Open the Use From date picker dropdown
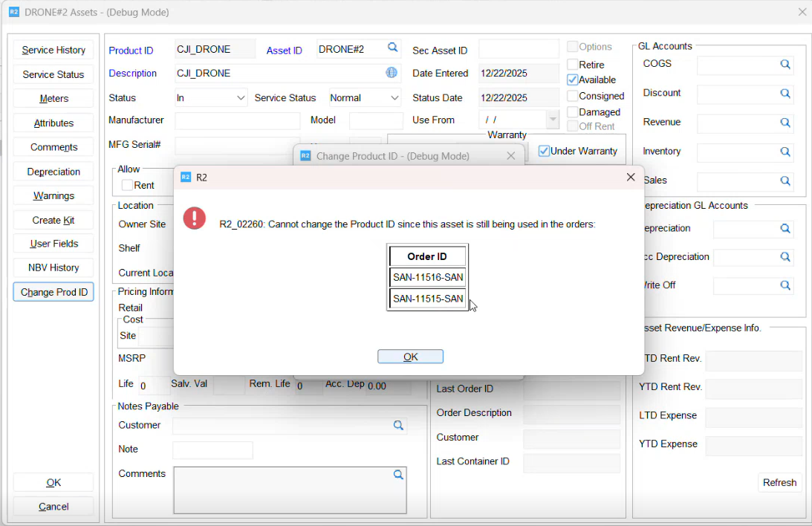 pos(552,120)
